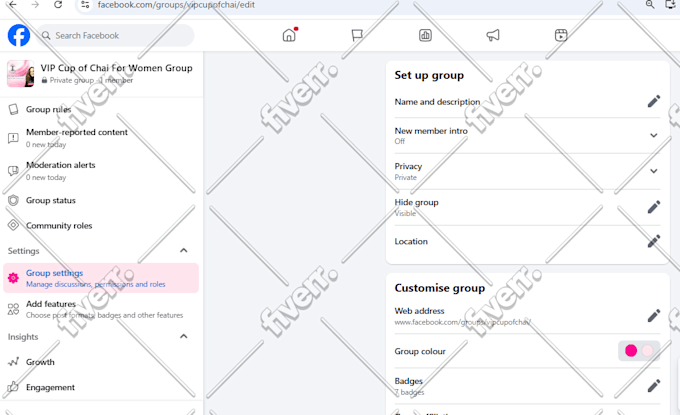This screenshot has width=680, height=415.
Task: Click the Group status shield icon
Action: (13, 200)
